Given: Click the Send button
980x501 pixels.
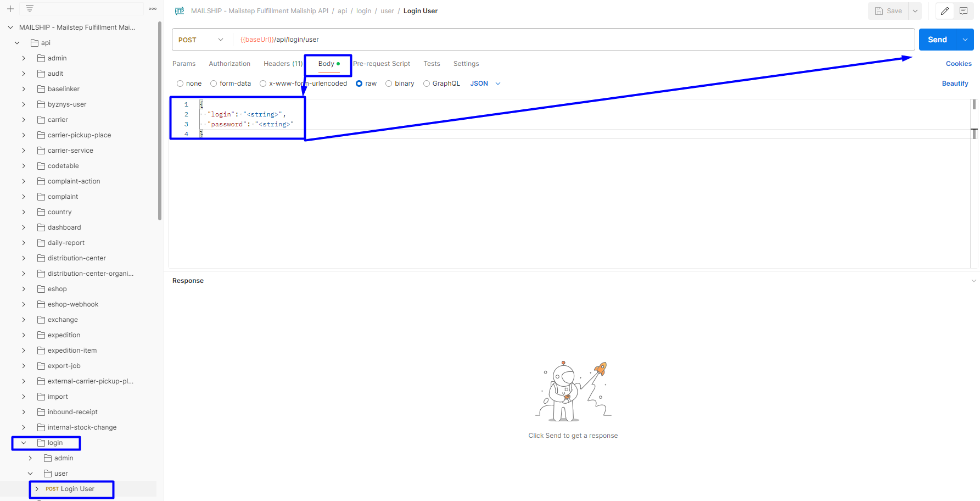Looking at the screenshot, I should pos(937,40).
